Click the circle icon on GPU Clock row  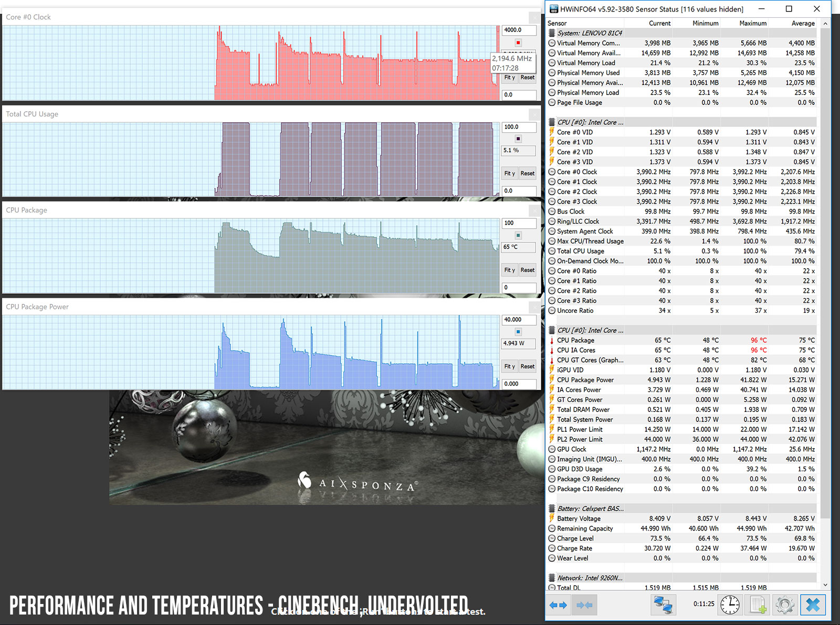pos(552,449)
